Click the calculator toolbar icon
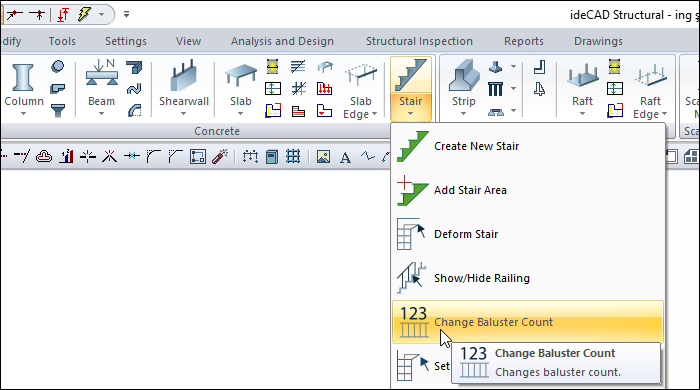Screen dimensions: 700x390 [271, 157]
